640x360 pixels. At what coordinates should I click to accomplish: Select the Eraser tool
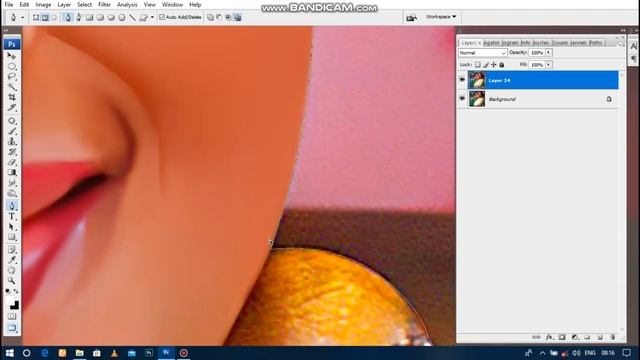pos(12,162)
